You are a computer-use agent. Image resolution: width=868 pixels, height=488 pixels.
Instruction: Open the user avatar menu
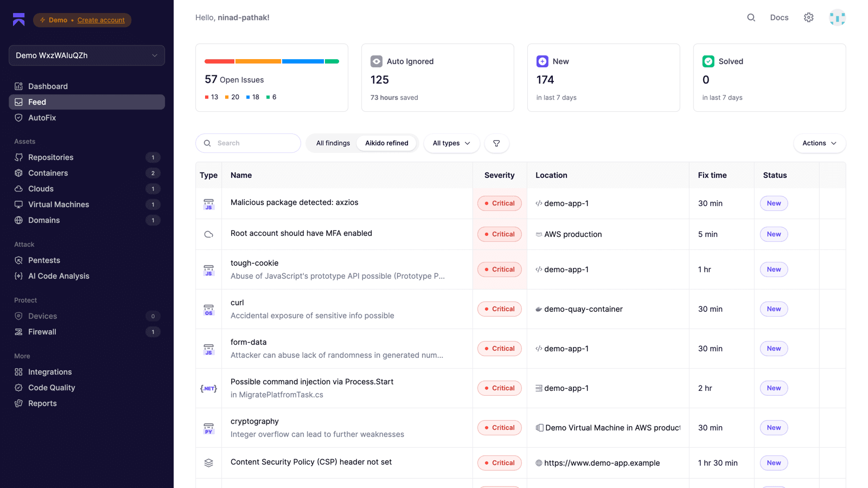coord(837,17)
